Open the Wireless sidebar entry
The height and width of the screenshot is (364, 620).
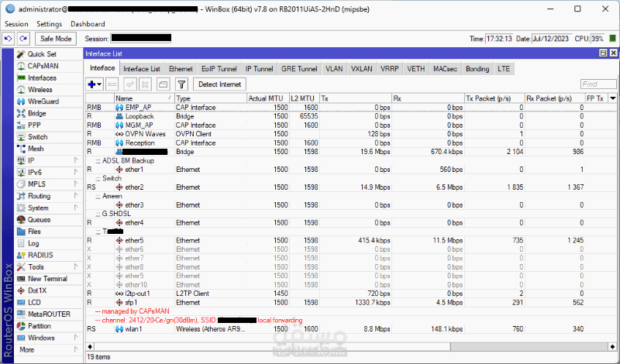point(48,90)
